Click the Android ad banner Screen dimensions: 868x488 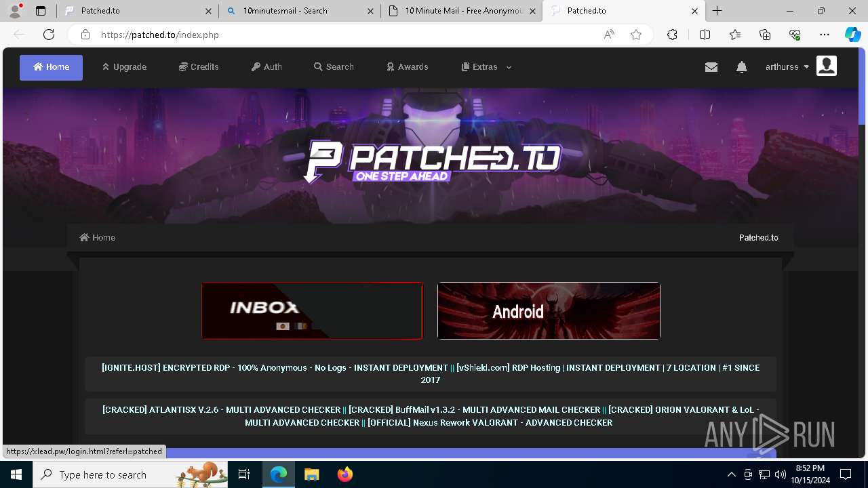[x=549, y=310]
